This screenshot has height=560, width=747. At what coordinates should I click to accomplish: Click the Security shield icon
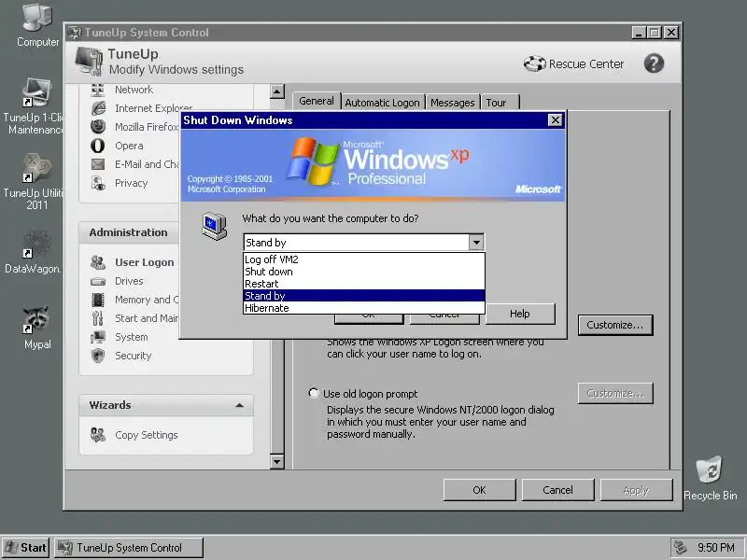point(98,356)
